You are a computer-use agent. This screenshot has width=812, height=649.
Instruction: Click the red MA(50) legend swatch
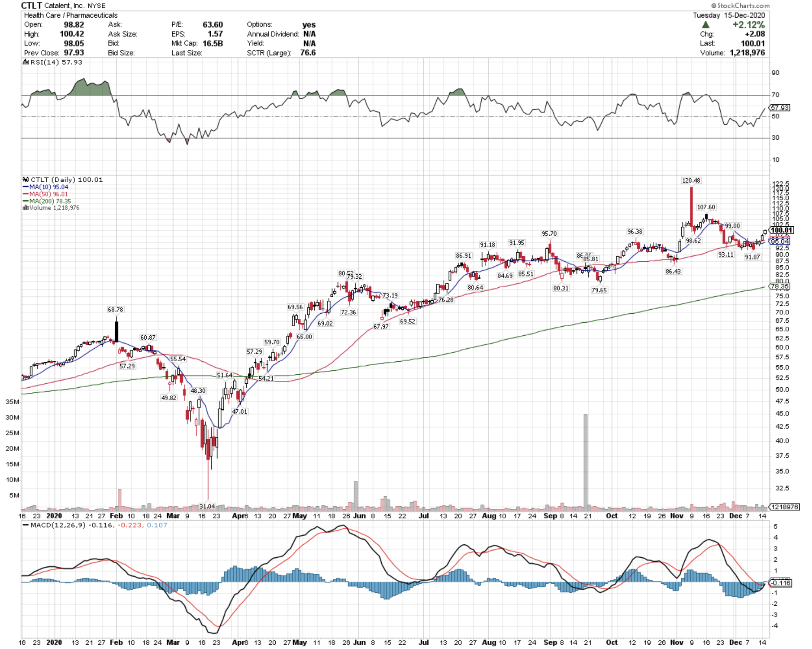pos(26,194)
